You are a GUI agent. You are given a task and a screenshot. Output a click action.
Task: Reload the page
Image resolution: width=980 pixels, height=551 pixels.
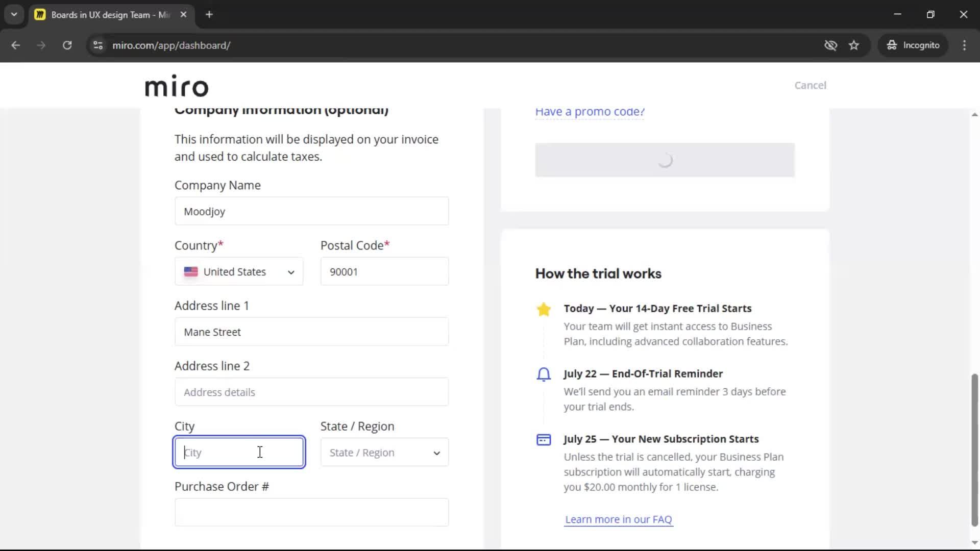click(67, 45)
